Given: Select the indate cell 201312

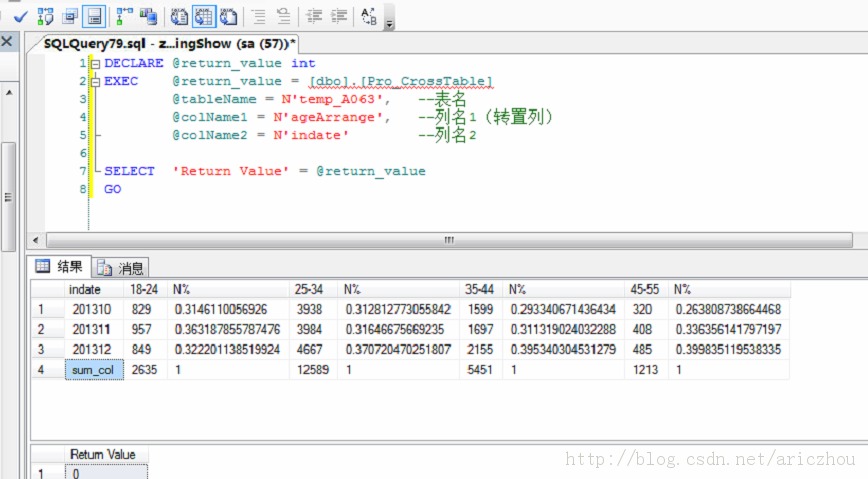Looking at the screenshot, I should click(94, 349).
